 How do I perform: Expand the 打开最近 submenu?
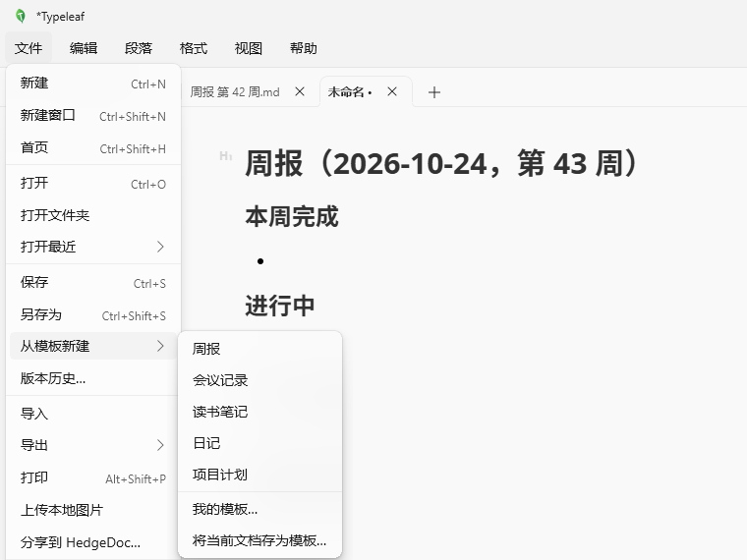pyautogui.click(x=93, y=247)
